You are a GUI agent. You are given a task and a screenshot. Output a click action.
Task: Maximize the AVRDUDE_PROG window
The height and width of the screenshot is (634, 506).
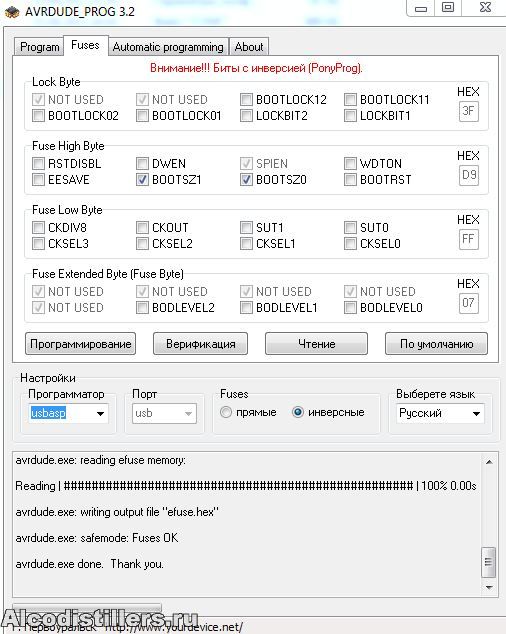coord(448,8)
